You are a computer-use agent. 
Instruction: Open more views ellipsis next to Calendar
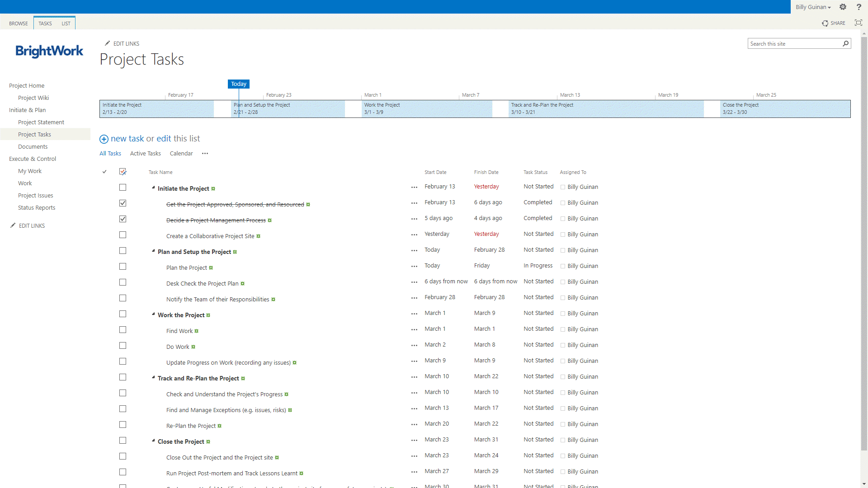tap(205, 154)
